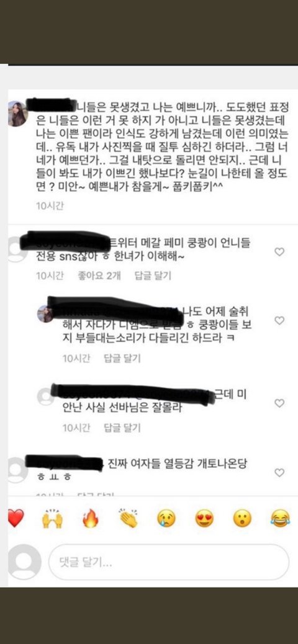Image resolution: width=298 pixels, height=644 pixels.
Task: Open the post author's profile picture
Action: [x=17, y=114]
